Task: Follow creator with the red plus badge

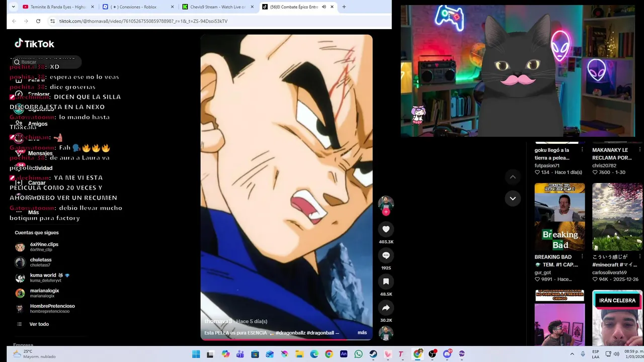Action: [x=386, y=212]
